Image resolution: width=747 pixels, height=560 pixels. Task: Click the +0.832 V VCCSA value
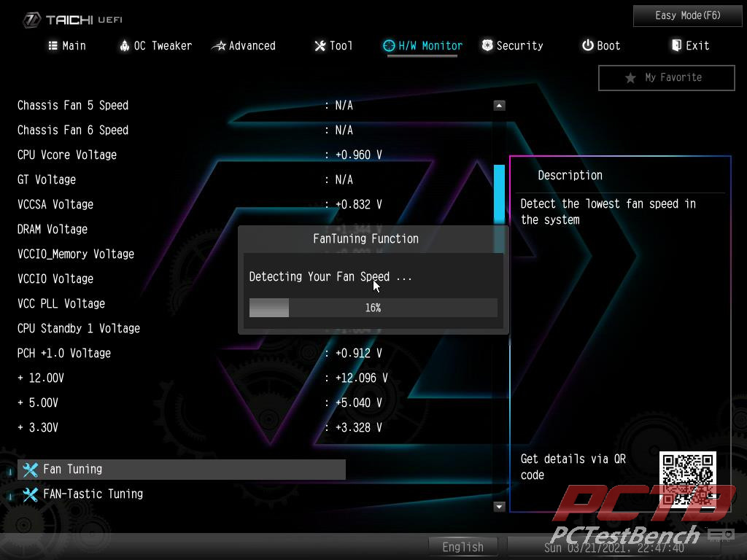click(359, 204)
